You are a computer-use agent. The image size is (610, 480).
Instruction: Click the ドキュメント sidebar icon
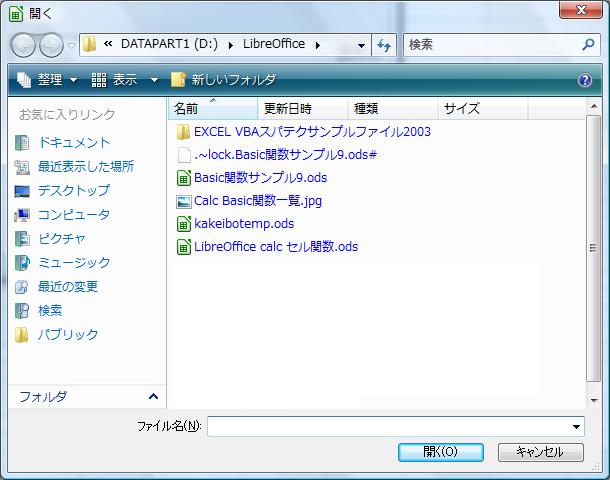click(x=22, y=143)
